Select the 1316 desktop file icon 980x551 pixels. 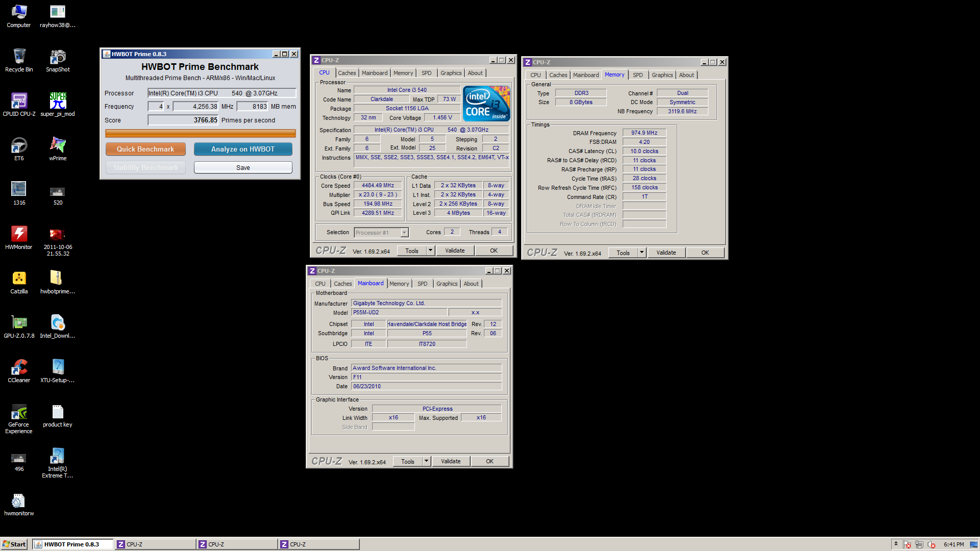(19, 193)
